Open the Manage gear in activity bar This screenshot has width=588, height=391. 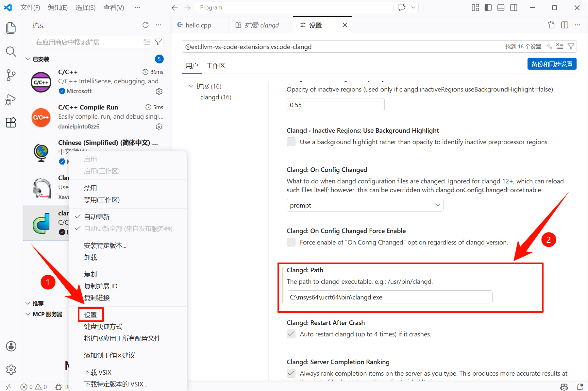pyautogui.click(x=11, y=370)
